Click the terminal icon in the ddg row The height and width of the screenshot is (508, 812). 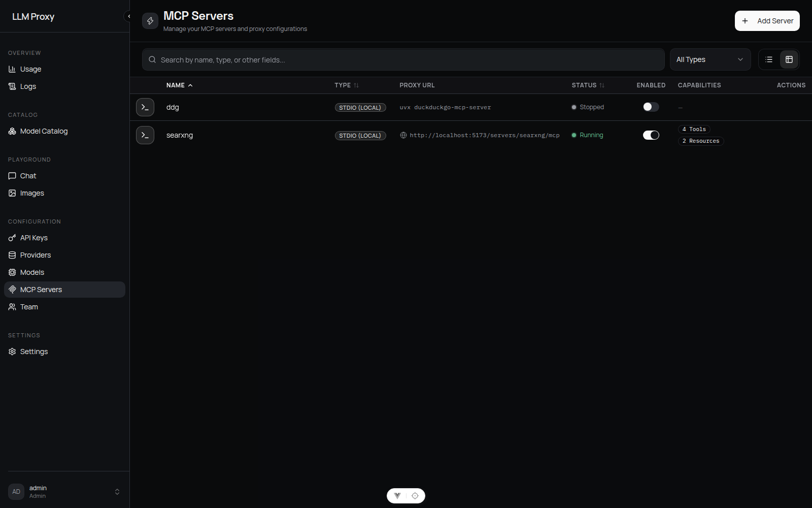145,107
